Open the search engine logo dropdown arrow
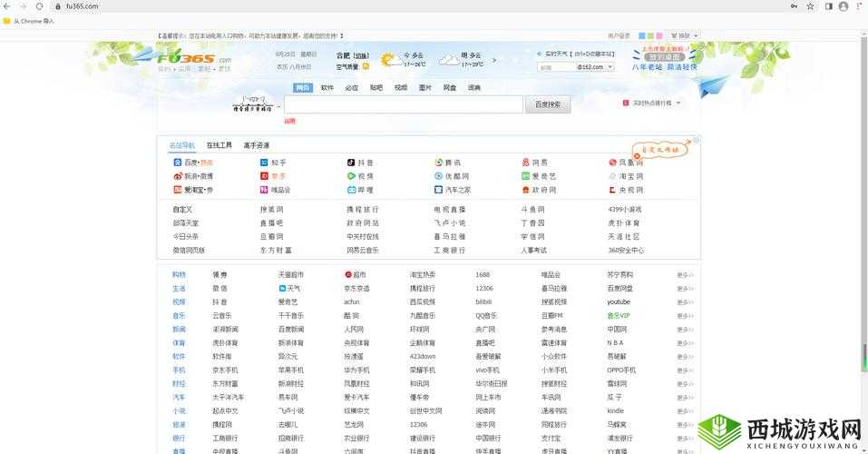The width and height of the screenshot is (868, 454). tap(279, 106)
